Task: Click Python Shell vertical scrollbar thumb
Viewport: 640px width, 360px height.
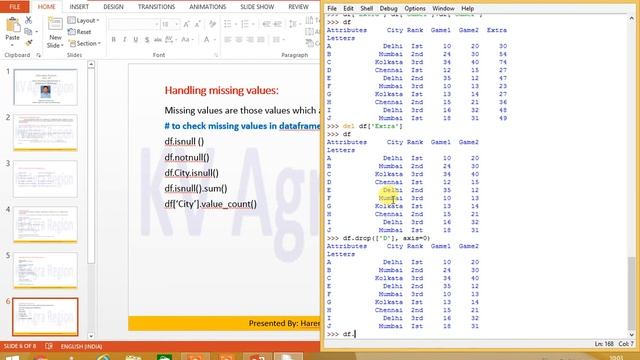Action: [x=631, y=293]
